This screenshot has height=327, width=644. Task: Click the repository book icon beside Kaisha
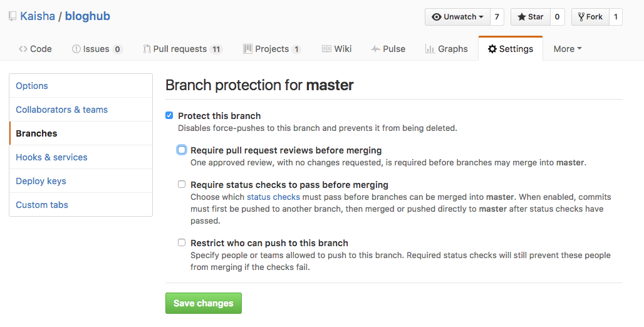pyautogui.click(x=13, y=17)
